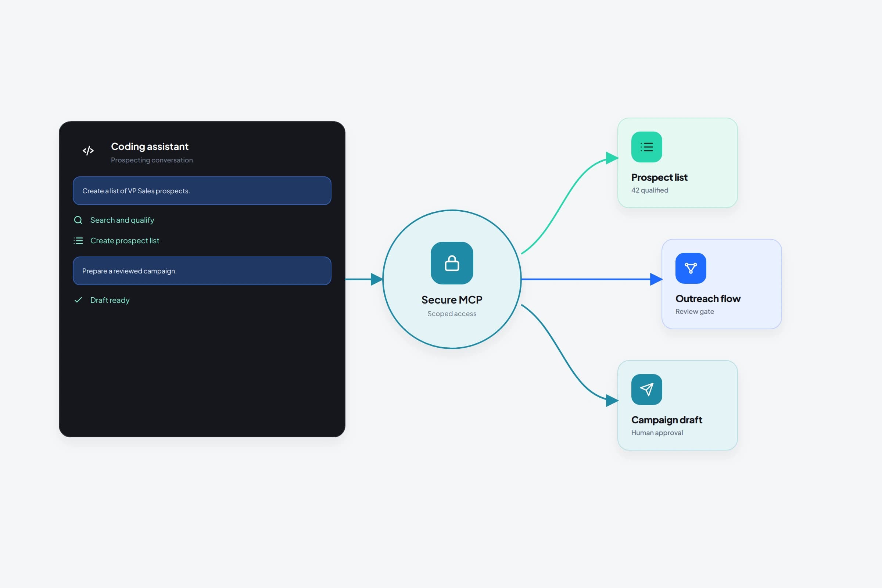Click the 'Coding assistant' heading
The height and width of the screenshot is (588, 882).
150,146
